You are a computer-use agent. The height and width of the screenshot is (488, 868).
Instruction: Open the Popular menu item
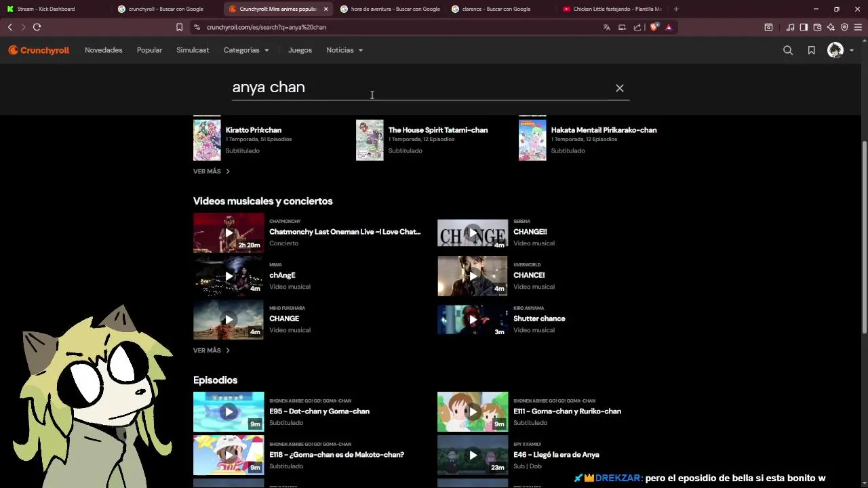(x=149, y=50)
